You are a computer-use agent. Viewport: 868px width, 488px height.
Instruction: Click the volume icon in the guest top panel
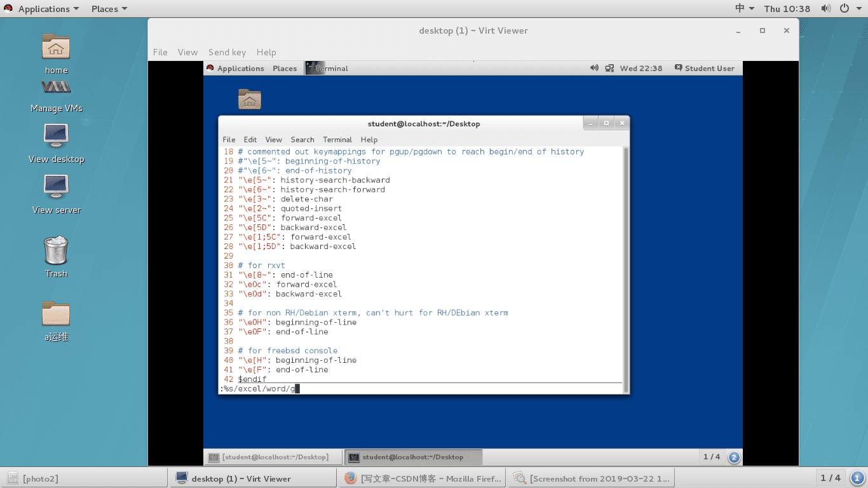(x=593, y=68)
